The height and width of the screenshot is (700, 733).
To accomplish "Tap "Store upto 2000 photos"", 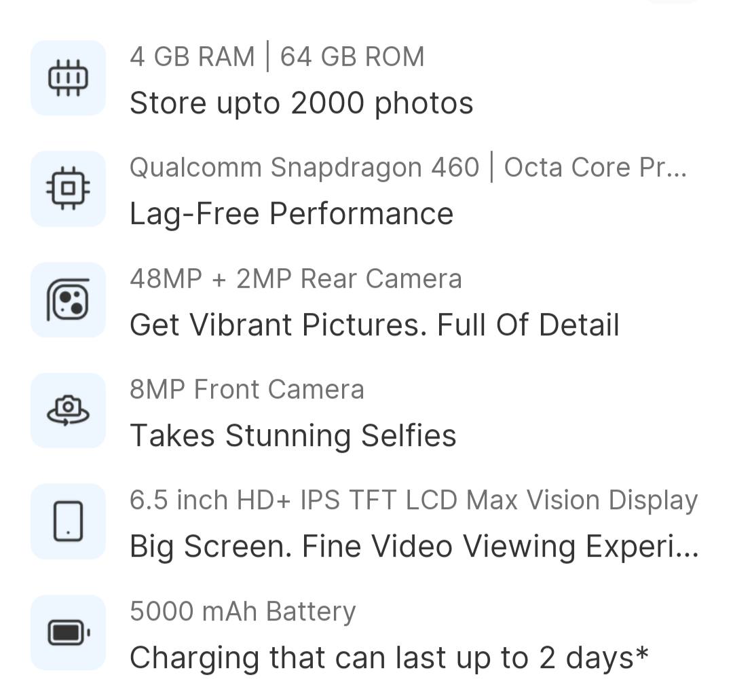I will [x=301, y=103].
